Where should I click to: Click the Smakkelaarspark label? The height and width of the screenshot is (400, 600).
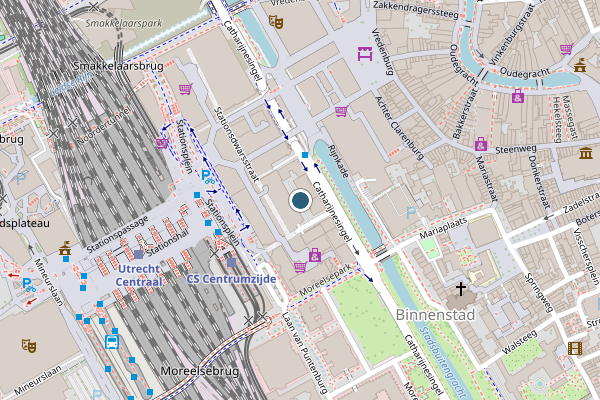pyautogui.click(x=124, y=23)
